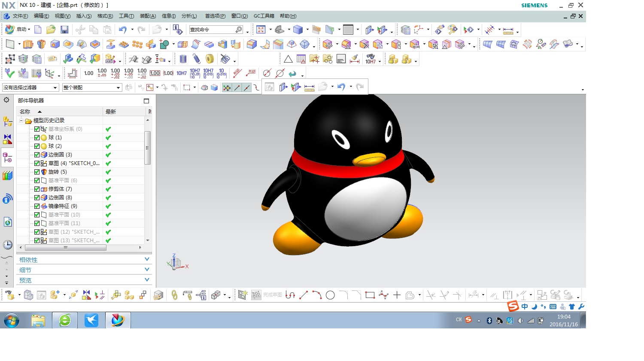Click the Fit view icon

click(261, 30)
